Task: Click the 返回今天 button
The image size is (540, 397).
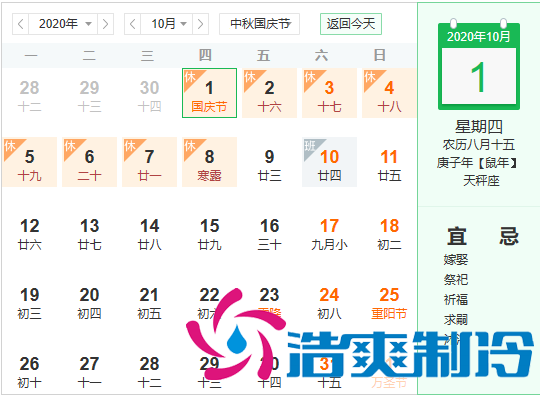Action: click(351, 24)
